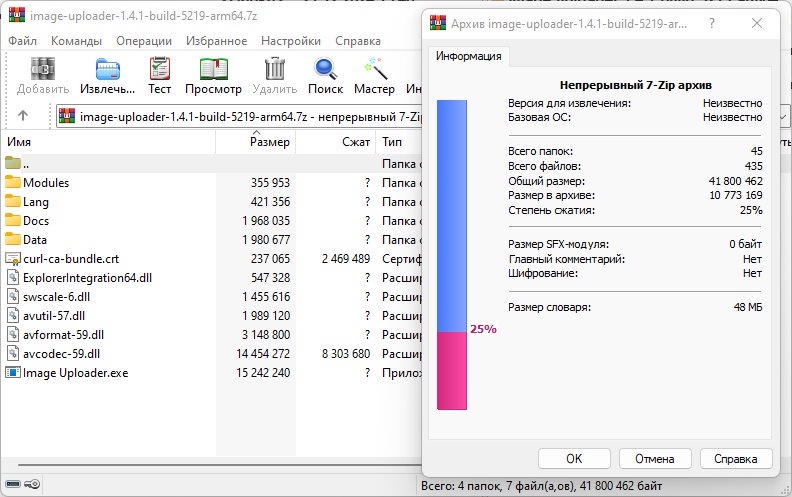Click the avformat-59.dll file icon
The height and width of the screenshot is (497, 792).
coord(13,334)
